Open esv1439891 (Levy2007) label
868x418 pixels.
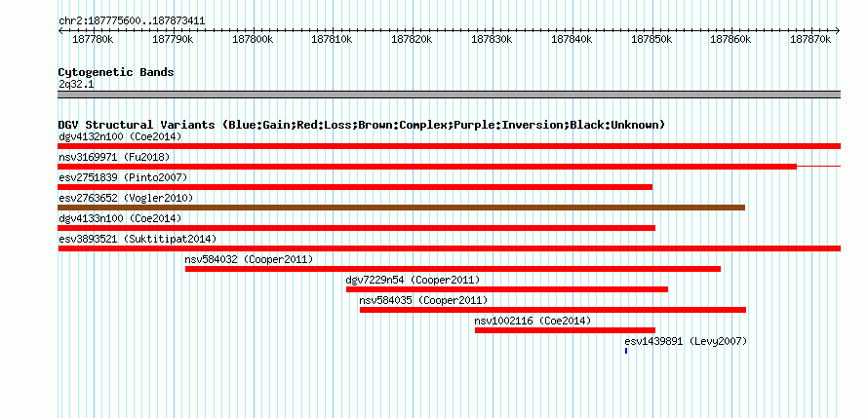(686, 341)
